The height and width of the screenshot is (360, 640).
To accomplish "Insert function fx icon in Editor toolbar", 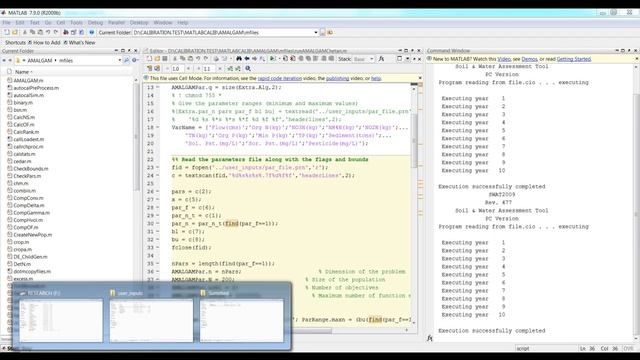I will tap(381, 59).
